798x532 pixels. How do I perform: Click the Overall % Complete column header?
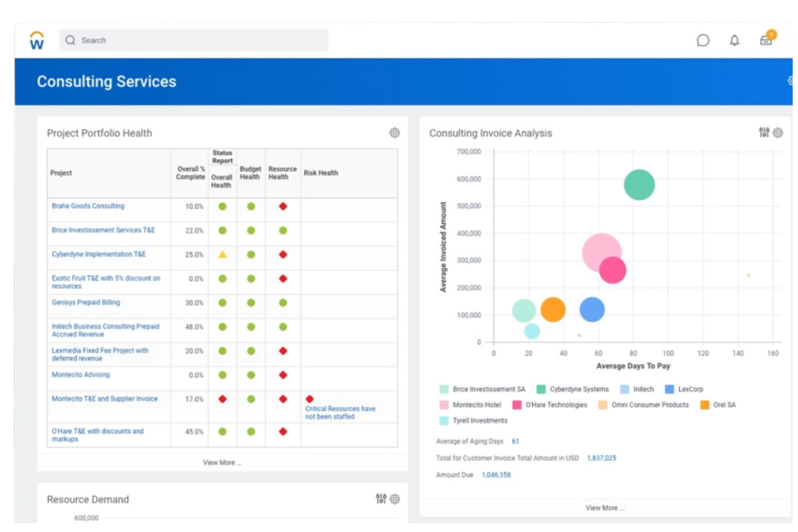pyautogui.click(x=190, y=173)
